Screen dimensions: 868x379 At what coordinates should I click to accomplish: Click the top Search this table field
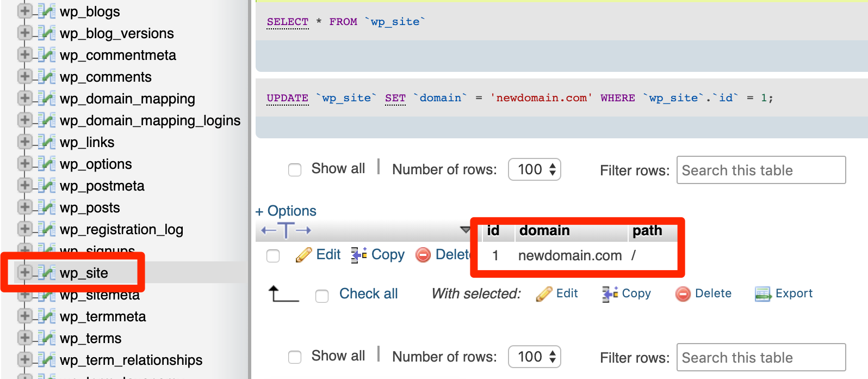[x=760, y=170]
